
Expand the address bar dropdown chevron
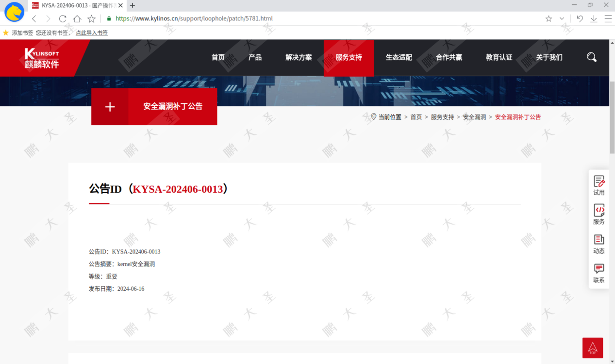point(562,18)
